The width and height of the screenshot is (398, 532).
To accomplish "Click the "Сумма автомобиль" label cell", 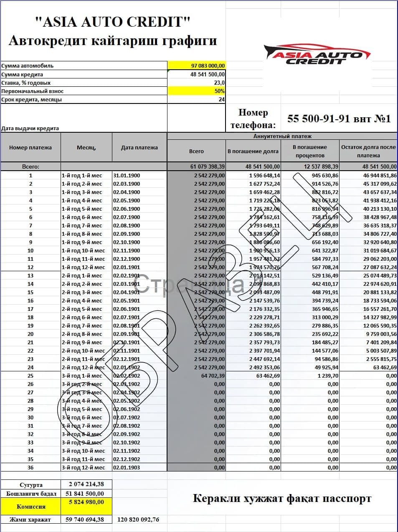I will tap(84, 66).
